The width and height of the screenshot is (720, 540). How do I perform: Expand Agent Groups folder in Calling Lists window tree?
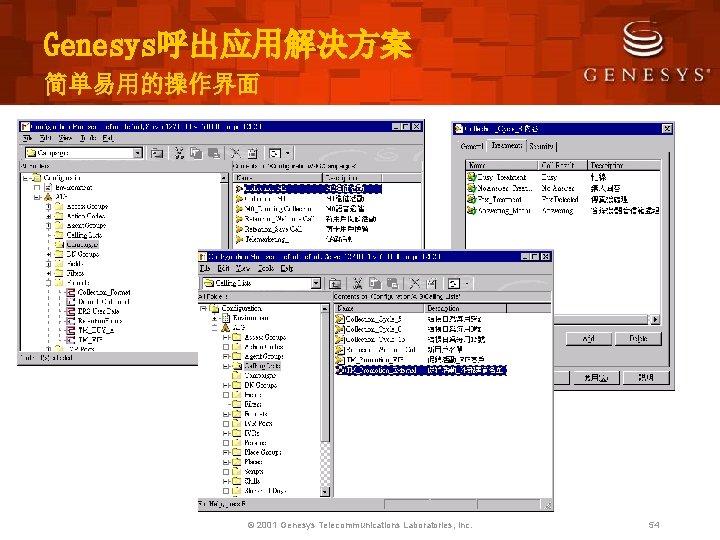[226, 356]
